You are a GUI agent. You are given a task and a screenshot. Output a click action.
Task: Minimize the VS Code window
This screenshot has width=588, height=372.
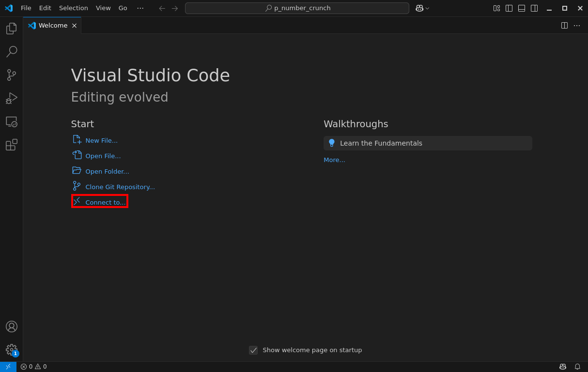549,8
